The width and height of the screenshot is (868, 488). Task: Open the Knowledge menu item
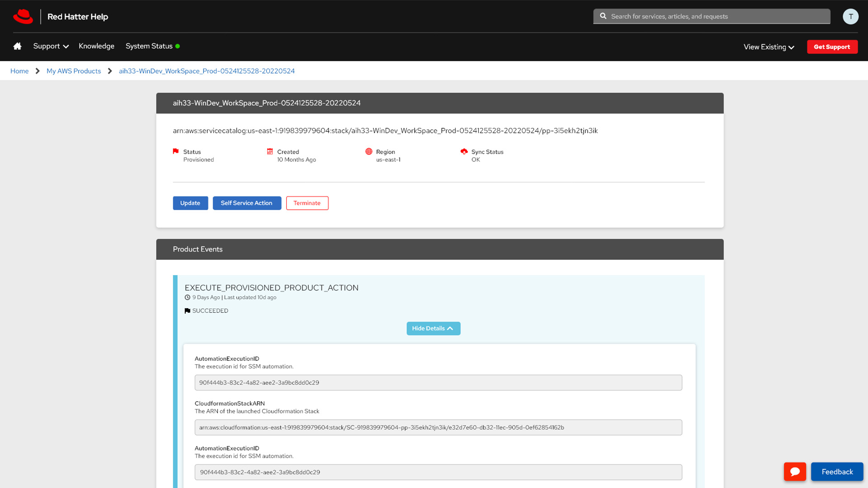pos(96,46)
